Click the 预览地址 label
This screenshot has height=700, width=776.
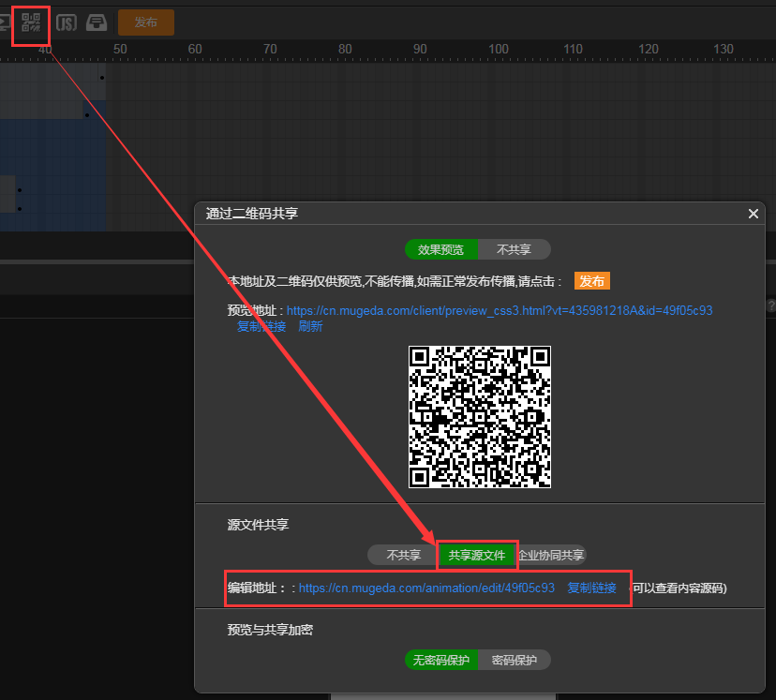[x=252, y=311]
